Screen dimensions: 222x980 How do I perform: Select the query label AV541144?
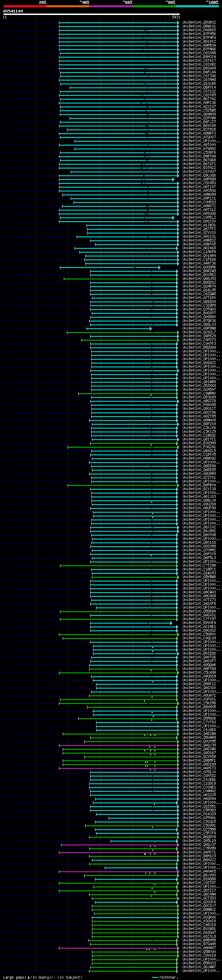(x=13, y=11)
